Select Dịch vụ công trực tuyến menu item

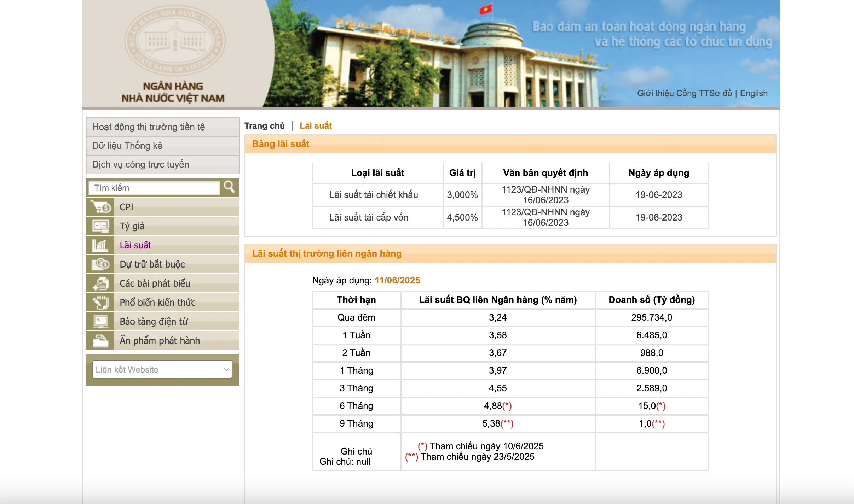point(140,164)
